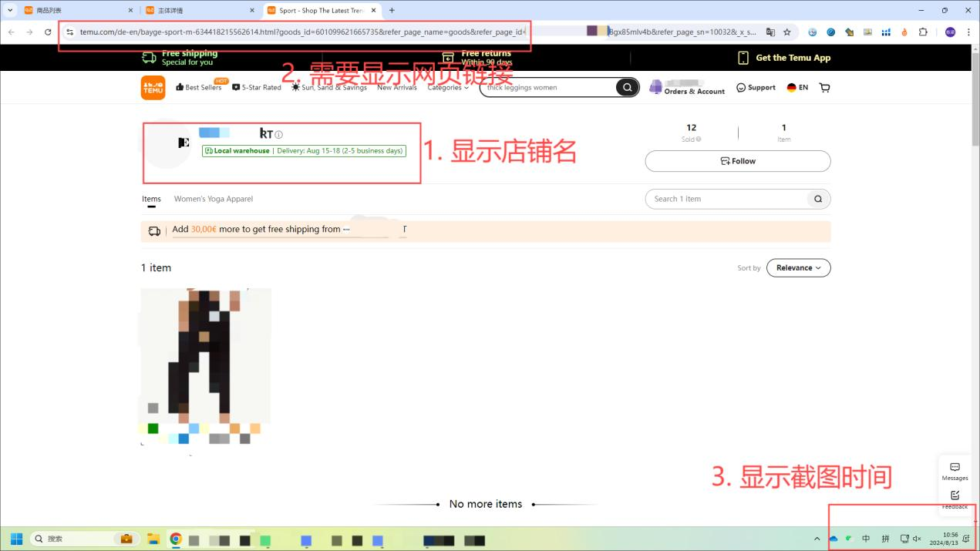This screenshot has width=980, height=551.
Task: Open the shopping cart icon
Action: (x=824, y=87)
